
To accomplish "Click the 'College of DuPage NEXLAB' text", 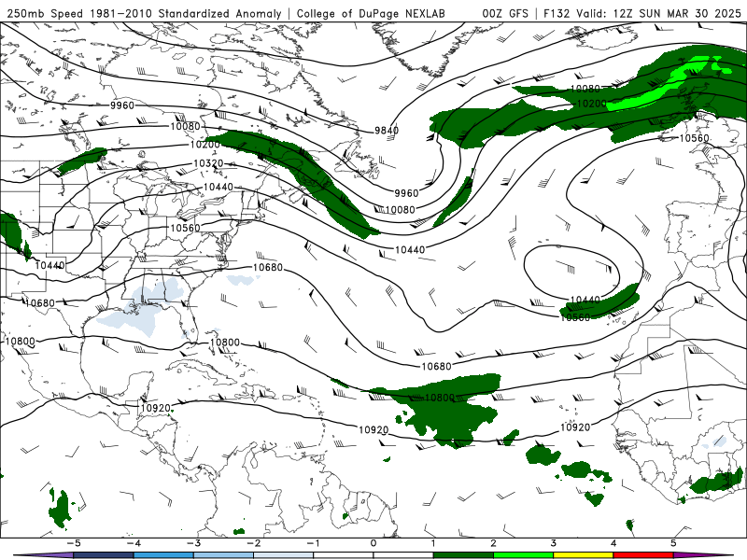I will click(x=371, y=13).
